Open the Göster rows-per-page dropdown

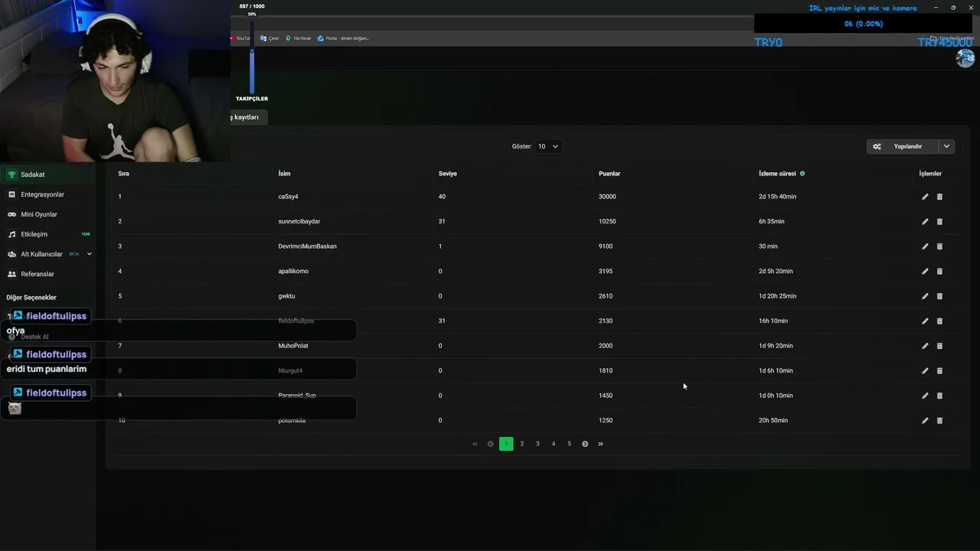coord(548,146)
